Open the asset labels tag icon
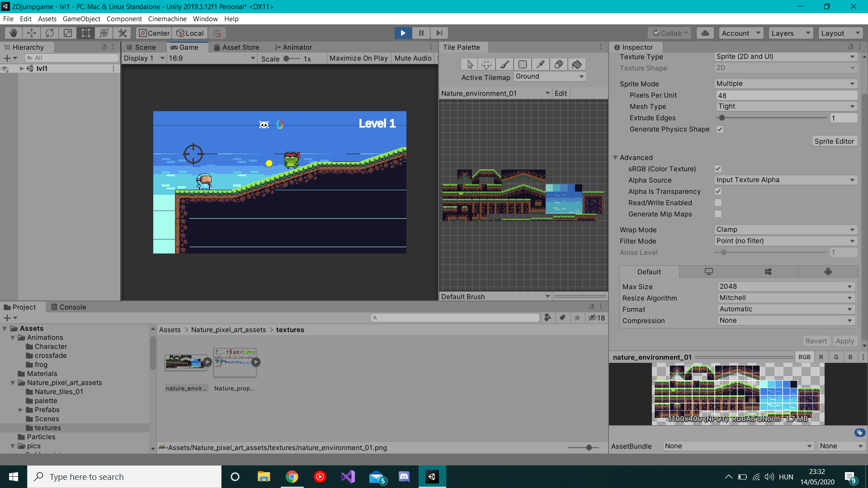This screenshot has width=868, height=488. pyautogui.click(x=860, y=433)
